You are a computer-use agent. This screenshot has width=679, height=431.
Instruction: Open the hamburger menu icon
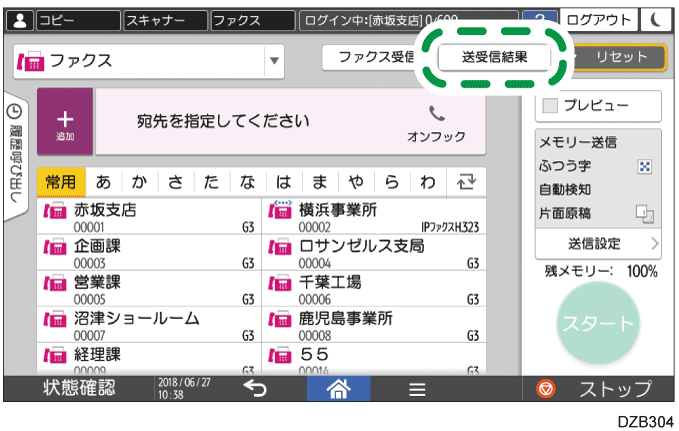pyautogui.click(x=417, y=389)
